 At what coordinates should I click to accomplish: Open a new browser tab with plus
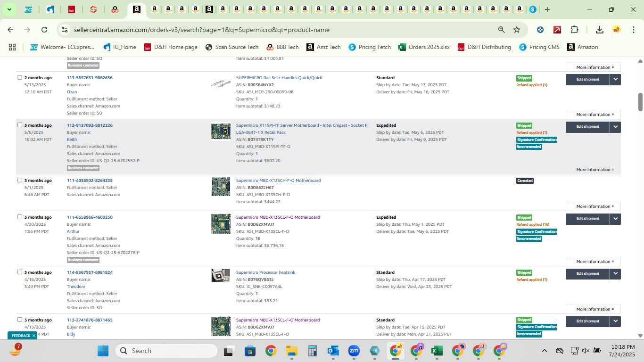[547, 9]
